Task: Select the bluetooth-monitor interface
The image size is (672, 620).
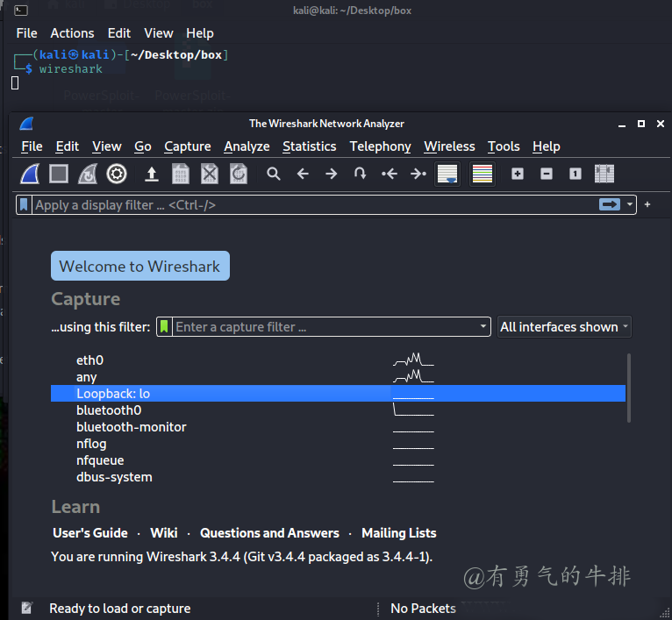Action: point(338,427)
